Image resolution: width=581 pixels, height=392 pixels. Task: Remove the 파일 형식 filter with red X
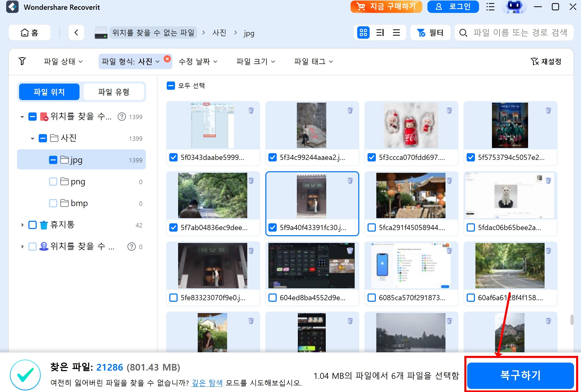[x=167, y=59]
